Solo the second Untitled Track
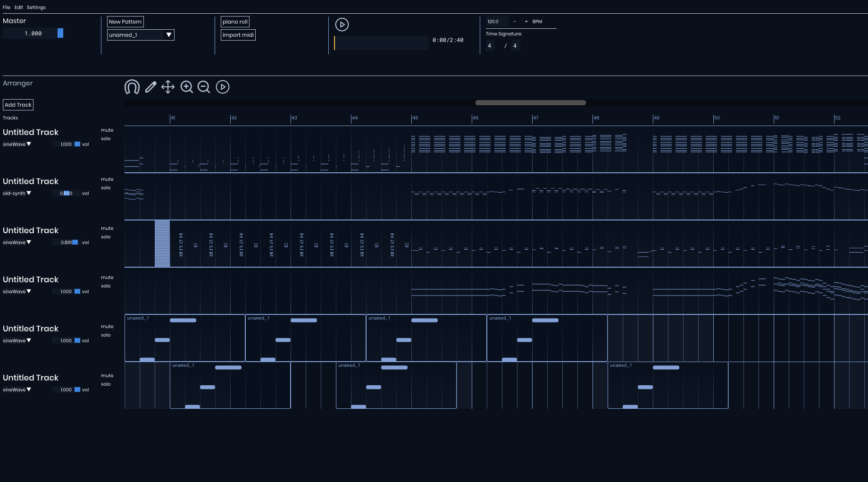Screen dimensions: 868x482 pyautogui.click(x=107, y=187)
